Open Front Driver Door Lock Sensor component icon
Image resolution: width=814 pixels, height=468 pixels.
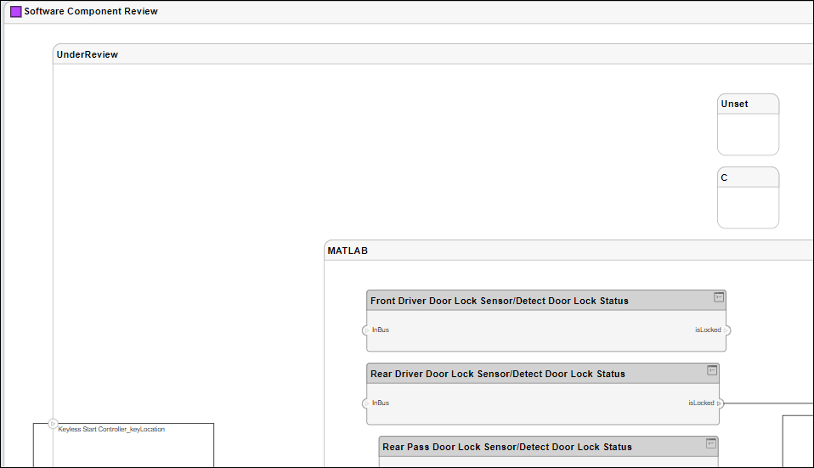tap(718, 297)
